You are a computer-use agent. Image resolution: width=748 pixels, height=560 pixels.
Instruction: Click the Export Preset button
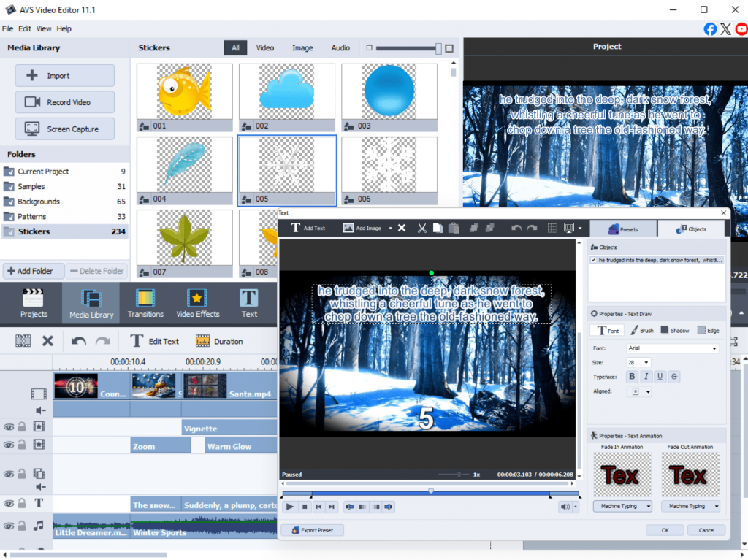tap(312, 530)
